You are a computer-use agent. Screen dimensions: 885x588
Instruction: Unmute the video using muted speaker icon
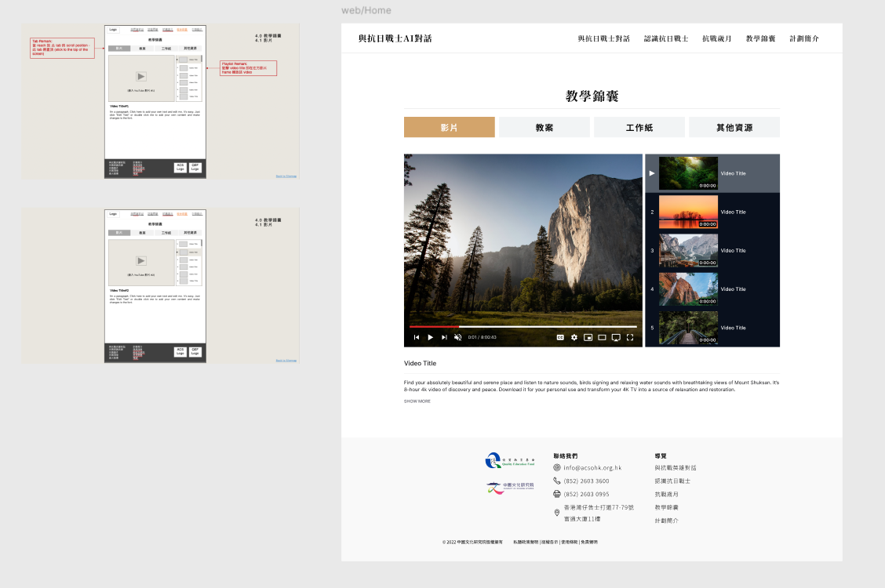[x=457, y=337]
